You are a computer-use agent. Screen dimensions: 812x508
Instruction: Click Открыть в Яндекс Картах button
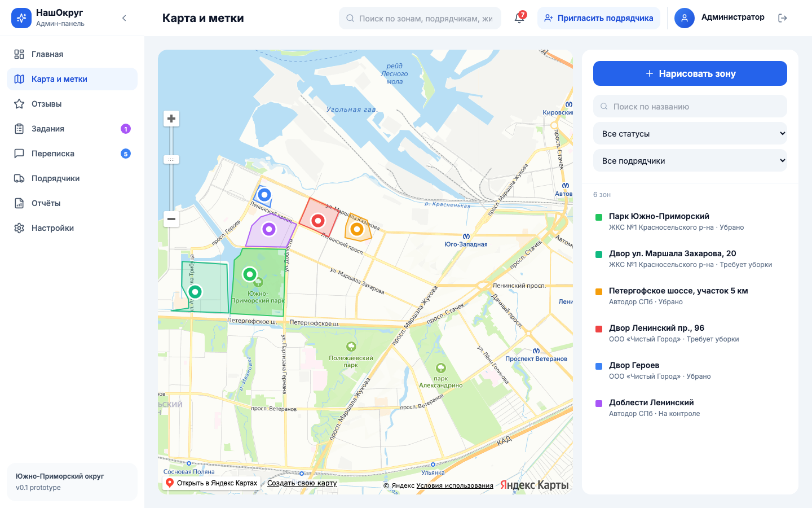click(211, 483)
